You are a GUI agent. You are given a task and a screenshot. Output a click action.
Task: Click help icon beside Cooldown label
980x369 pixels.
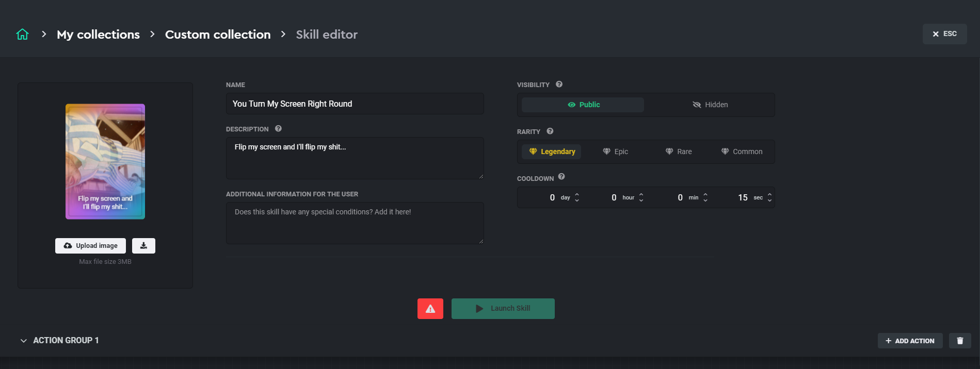[x=561, y=177]
